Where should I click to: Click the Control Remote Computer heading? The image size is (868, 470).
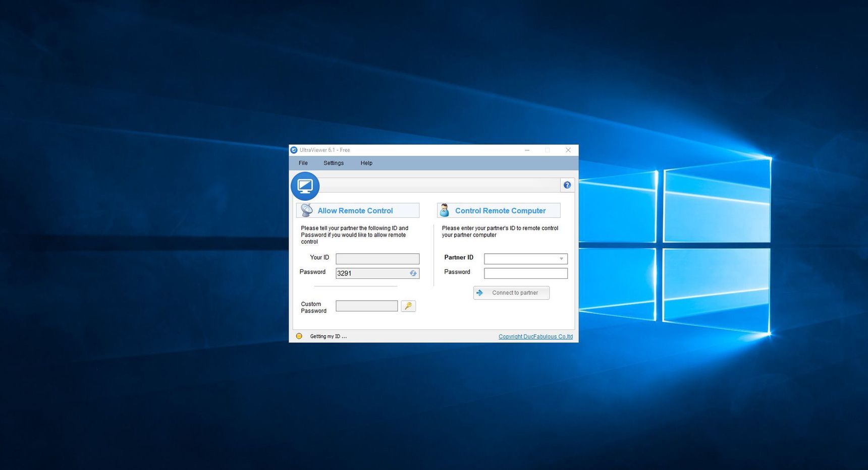(x=500, y=211)
